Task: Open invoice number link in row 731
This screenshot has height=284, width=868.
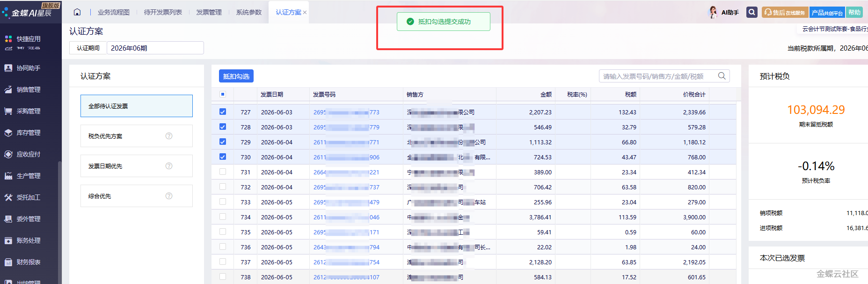Action: [x=346, y=172]
